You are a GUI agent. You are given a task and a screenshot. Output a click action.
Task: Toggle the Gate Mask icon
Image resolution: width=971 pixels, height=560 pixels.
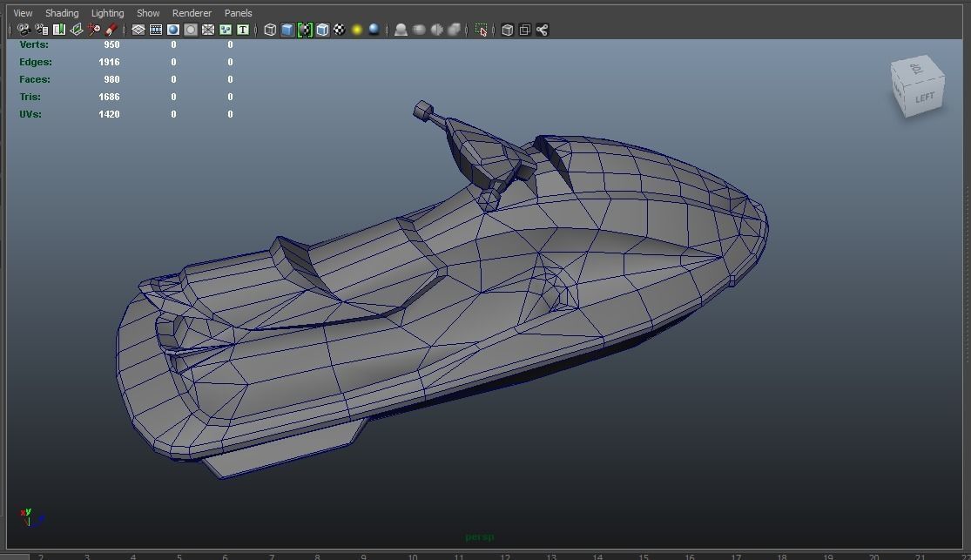click(x=191, y=30)
